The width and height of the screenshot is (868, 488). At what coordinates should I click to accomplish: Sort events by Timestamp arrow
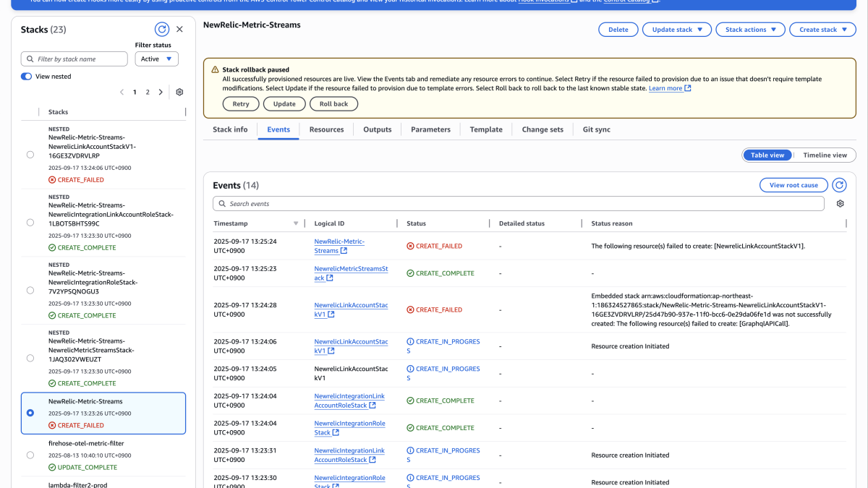click(x=296, y=223)
